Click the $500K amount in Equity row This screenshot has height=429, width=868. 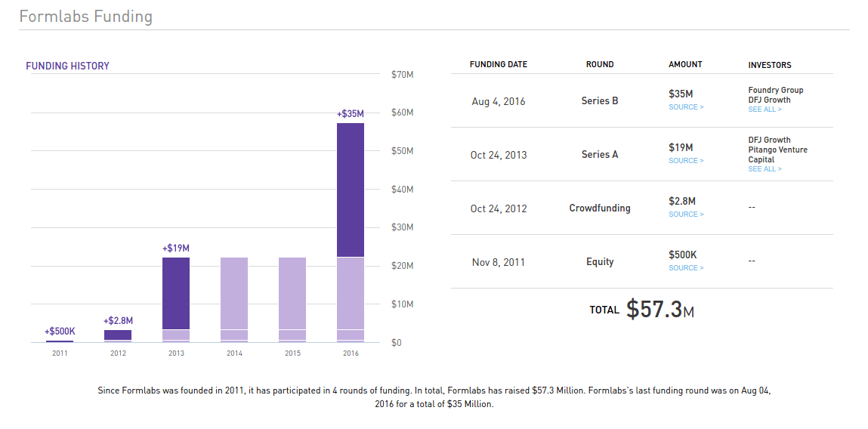coord(683,255)
